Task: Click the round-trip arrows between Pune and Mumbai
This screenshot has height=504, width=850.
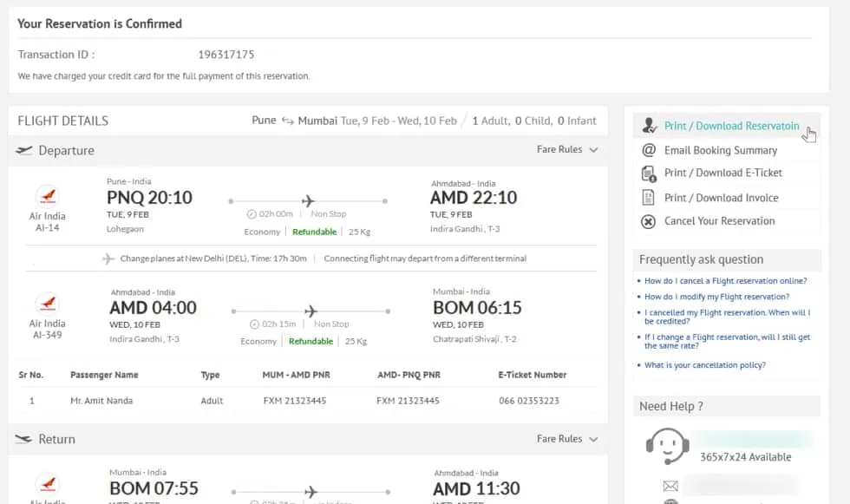Action: (x=287, y=121)
